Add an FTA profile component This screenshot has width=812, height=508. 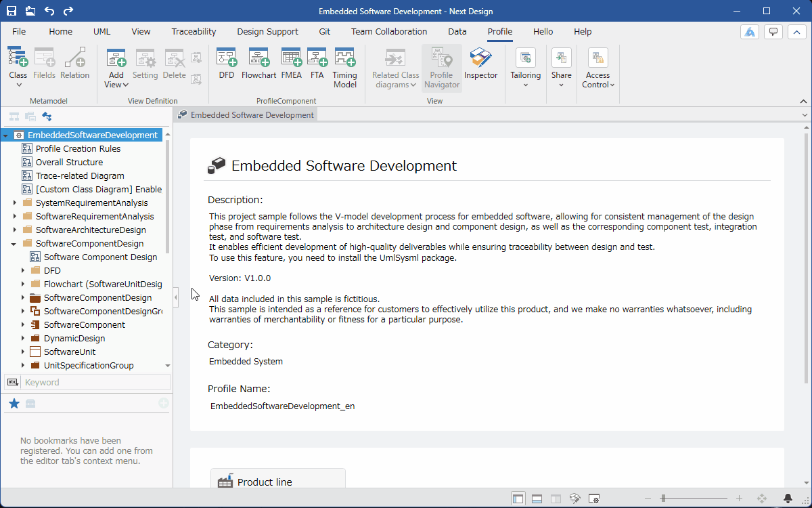(x=317, y=64)
